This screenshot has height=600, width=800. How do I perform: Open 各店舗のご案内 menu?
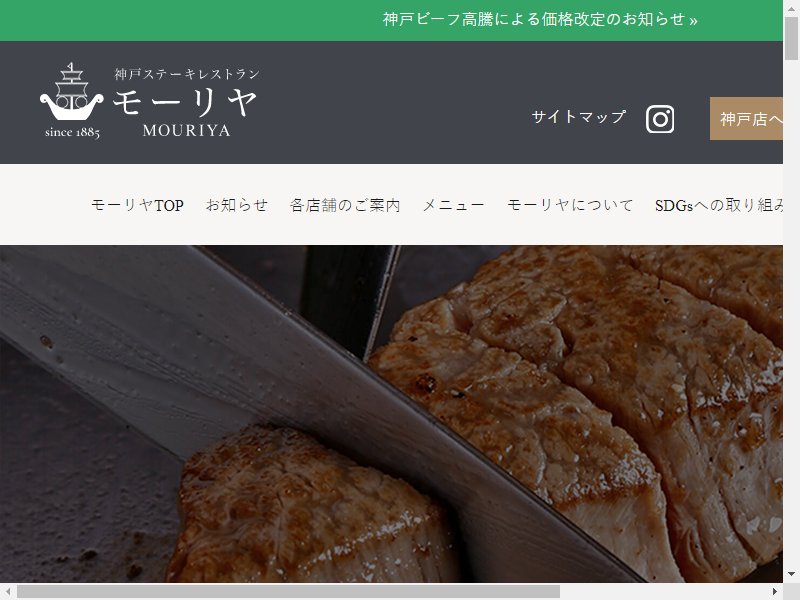(x=345, y=205)
